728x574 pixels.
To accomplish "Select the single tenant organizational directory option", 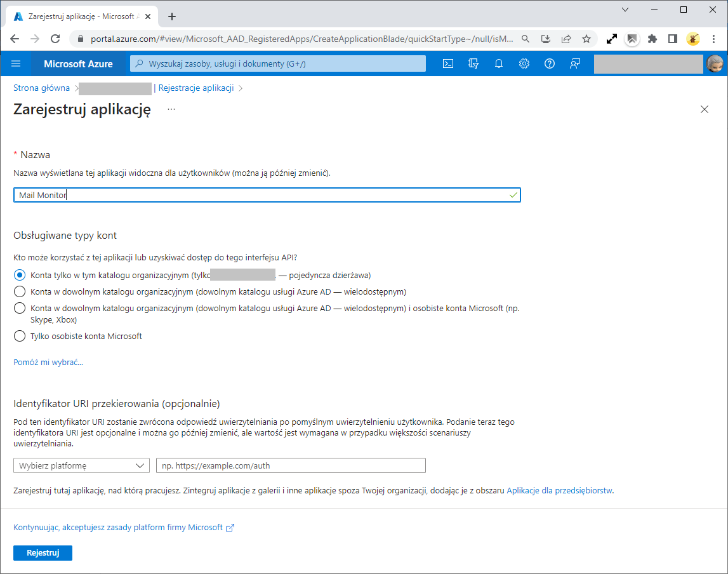I will [x=20, y=276].
